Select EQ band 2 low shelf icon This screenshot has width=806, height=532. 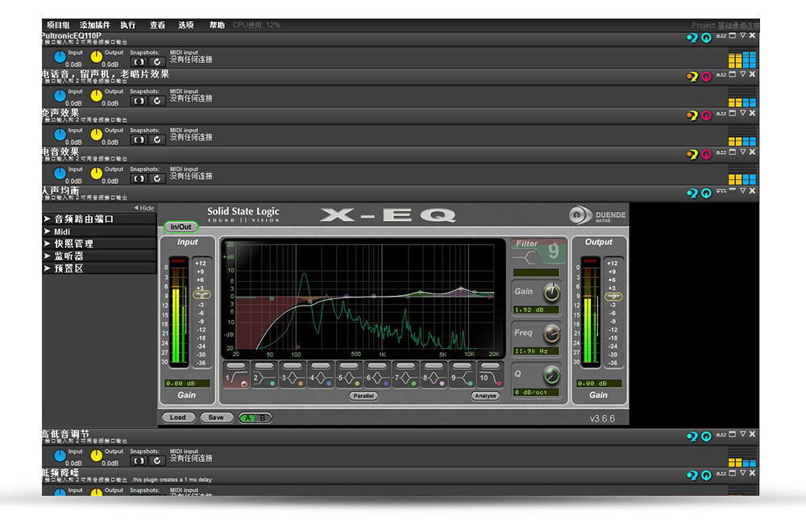pos(264,378)
